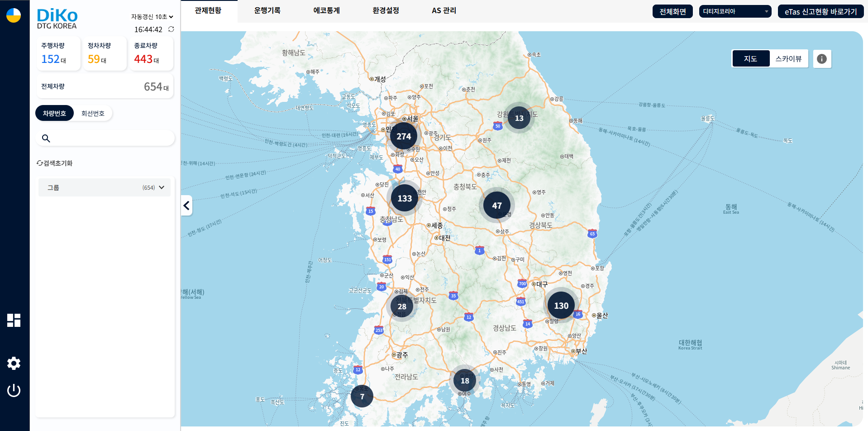Open the 디티지코리아 company dropdown
The image size is (868, 431).
tap(735, 11)
